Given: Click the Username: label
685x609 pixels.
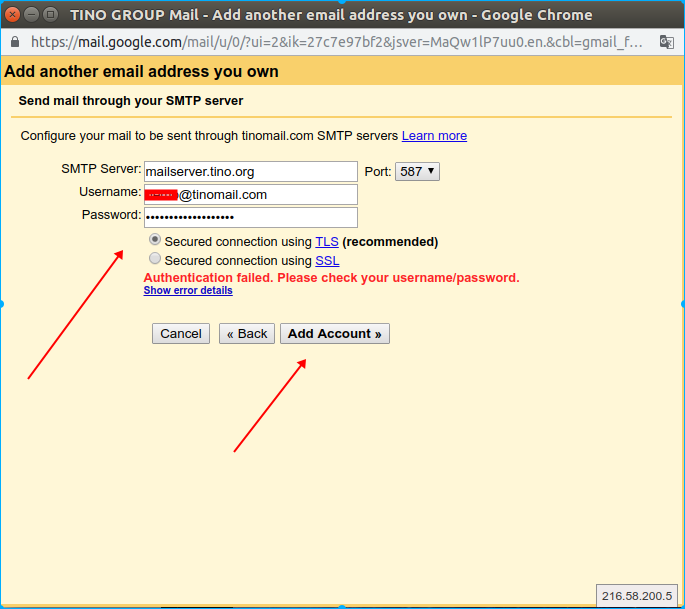Looking at the screenshot, I should pyautogui.click(x=110, y=192).
